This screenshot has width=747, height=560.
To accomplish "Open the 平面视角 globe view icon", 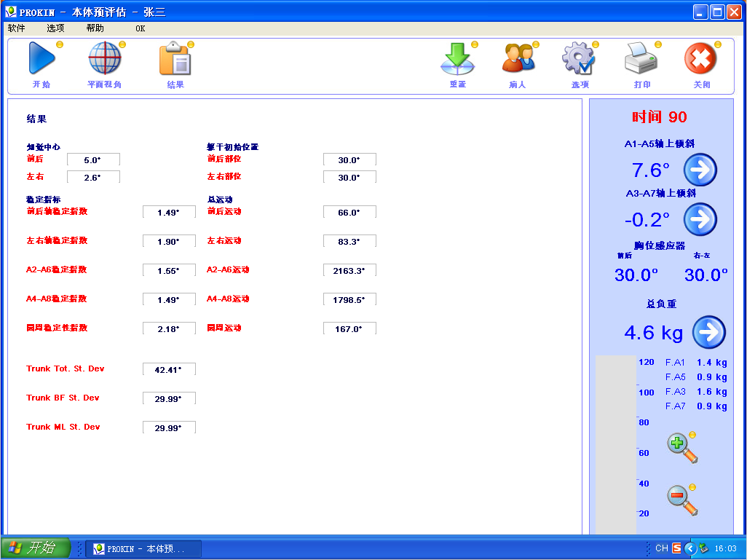I will coord(105,58).
